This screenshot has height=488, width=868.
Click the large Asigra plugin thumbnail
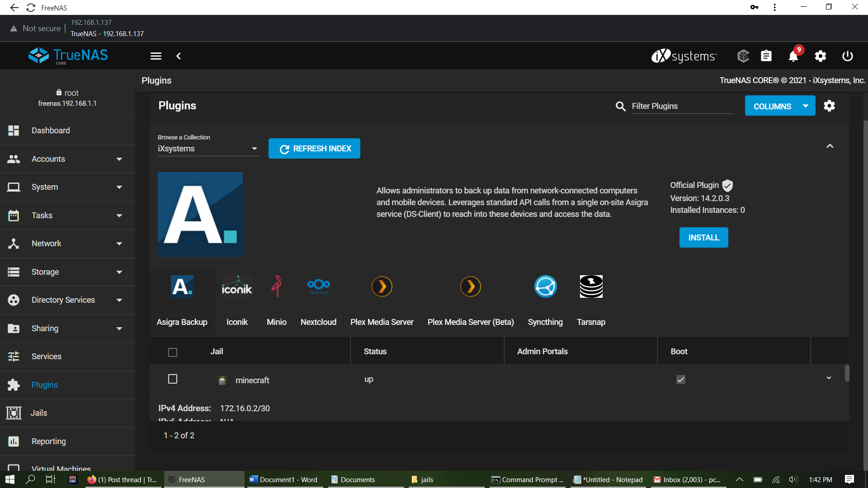click(x=200, y=214)
